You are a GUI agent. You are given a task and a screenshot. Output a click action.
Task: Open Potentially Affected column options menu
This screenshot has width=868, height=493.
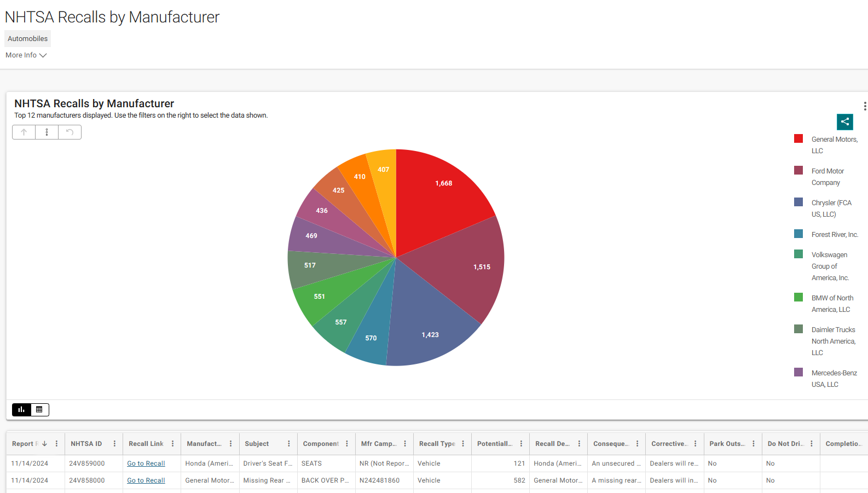coord(521,444)
